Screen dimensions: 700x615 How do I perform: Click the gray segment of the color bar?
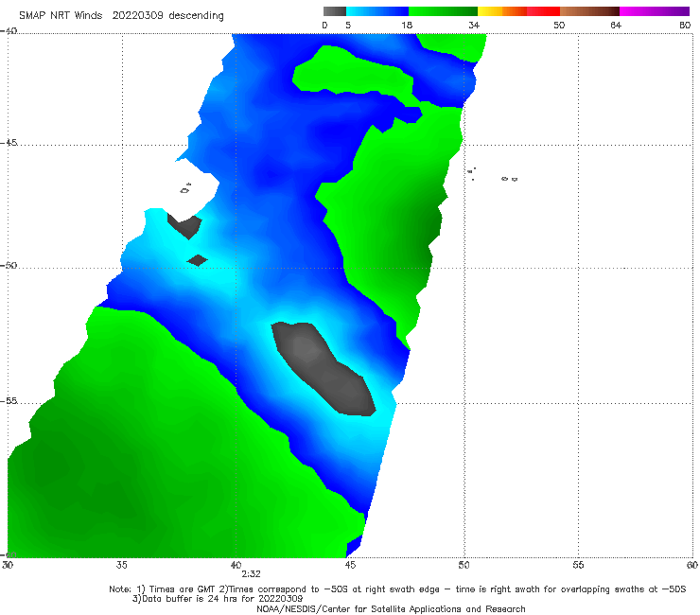pyautogui.click(x=335, y=11)
